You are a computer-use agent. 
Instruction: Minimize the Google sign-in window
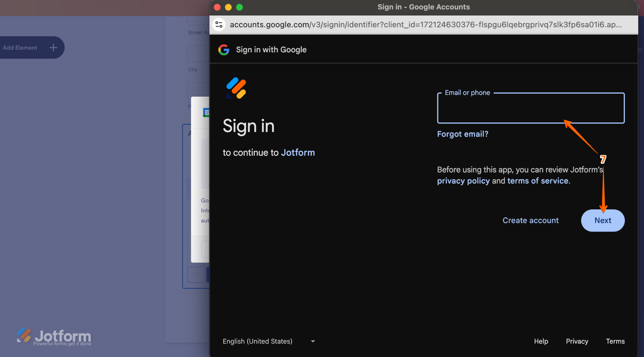pos(228,7)
